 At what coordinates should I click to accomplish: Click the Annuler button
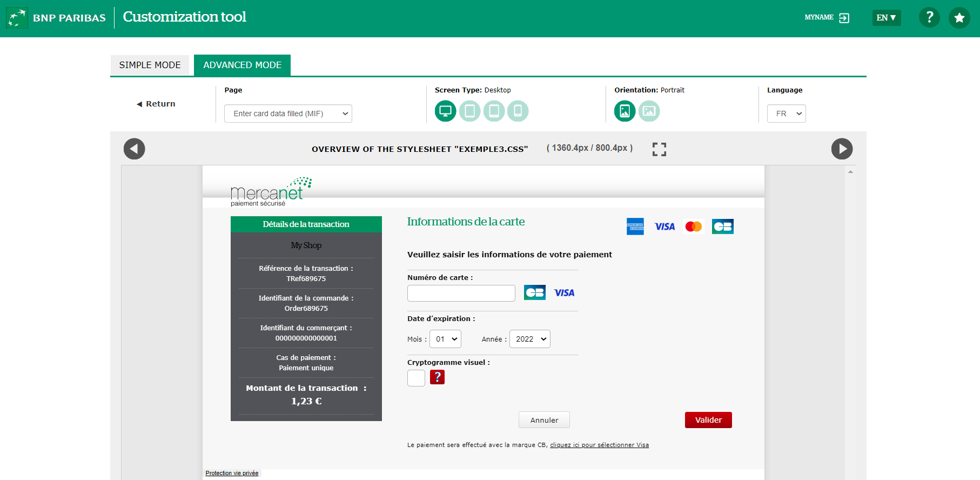544,420
